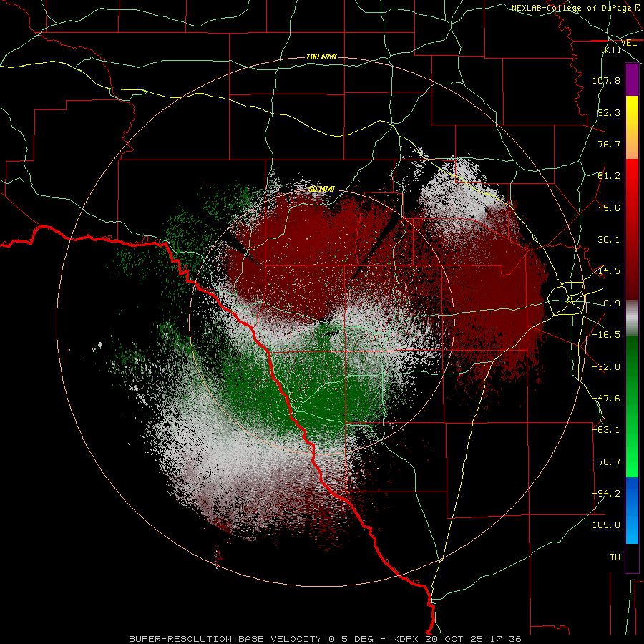
Task: Click the 100 NMI range ring label
Action: [321, 57]
